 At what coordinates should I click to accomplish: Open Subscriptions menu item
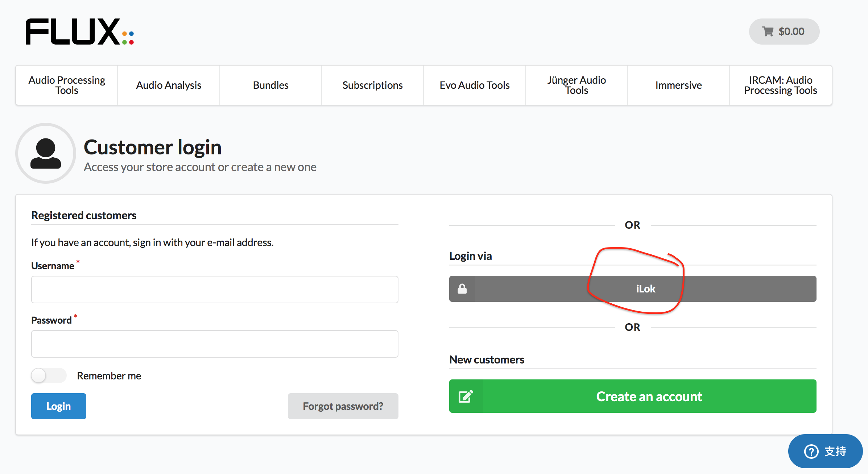coord(372,85)
